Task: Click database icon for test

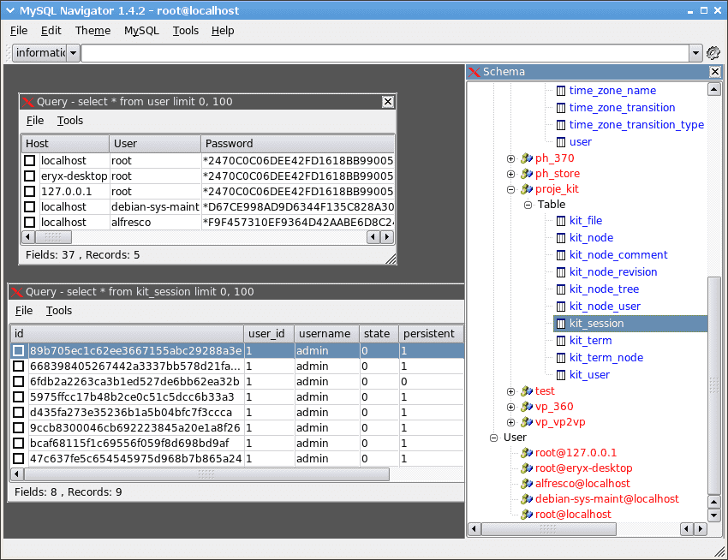Action: pos(527,391)
